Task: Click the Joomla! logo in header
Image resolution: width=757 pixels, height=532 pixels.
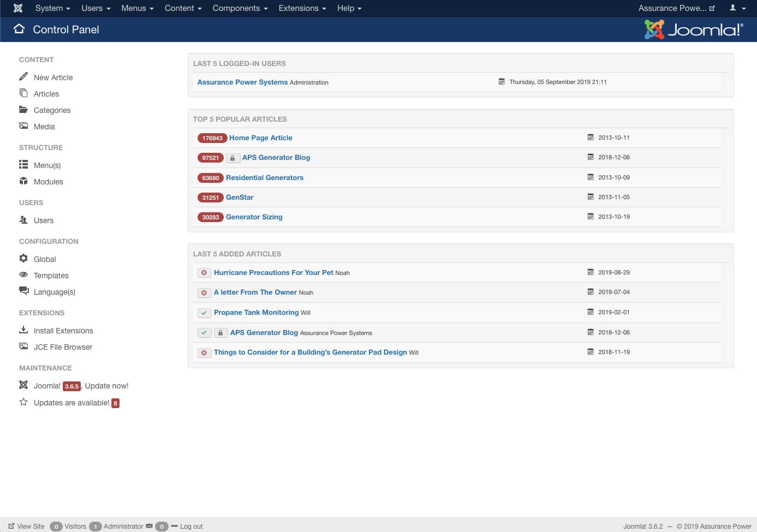Action: coord(693,29)
